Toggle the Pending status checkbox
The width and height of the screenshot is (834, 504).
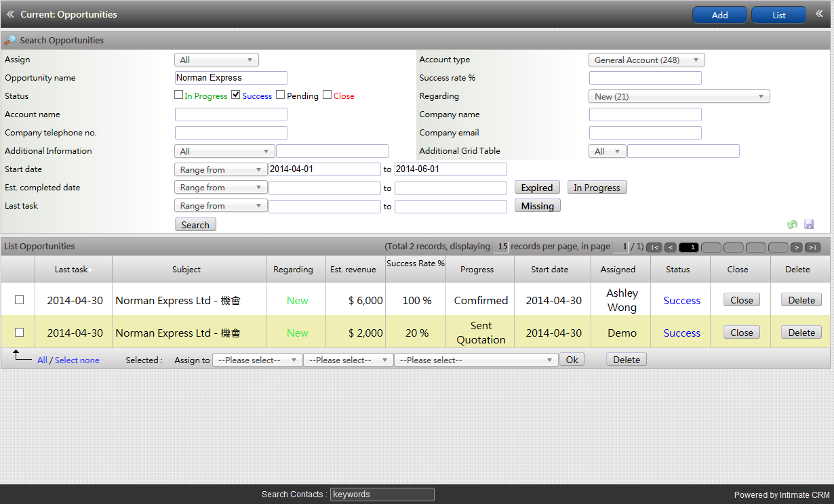tap(281, 95)
